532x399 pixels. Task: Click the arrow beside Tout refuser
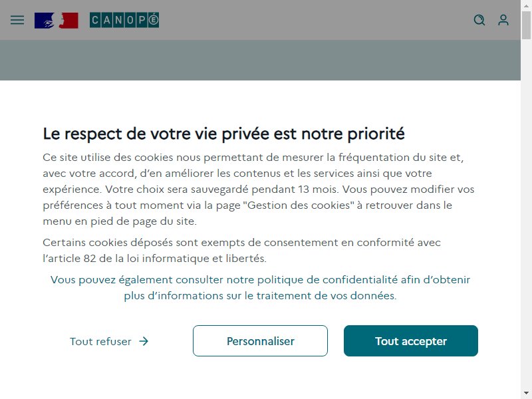[144, 341]
